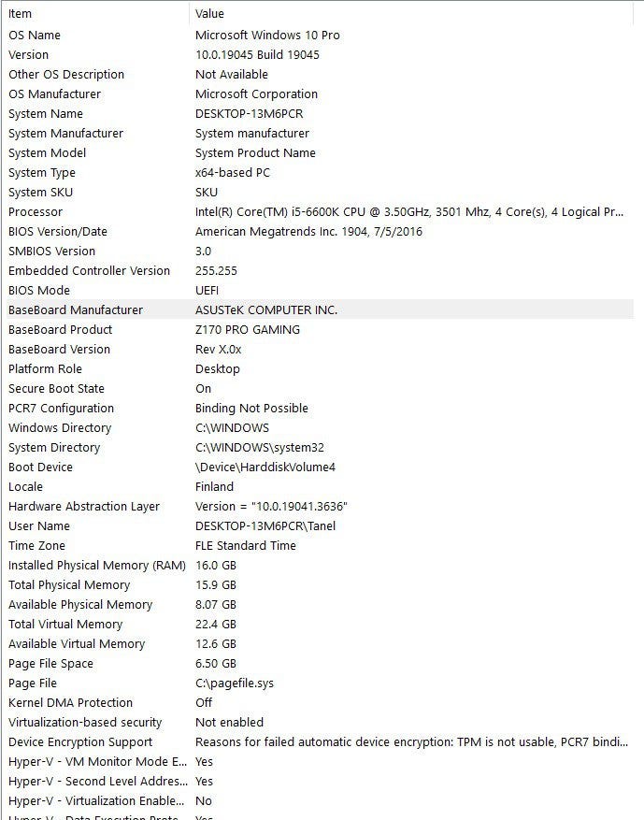Click the value Binding Not Possible
The image size is (644, 820).
tap(251, 408)
